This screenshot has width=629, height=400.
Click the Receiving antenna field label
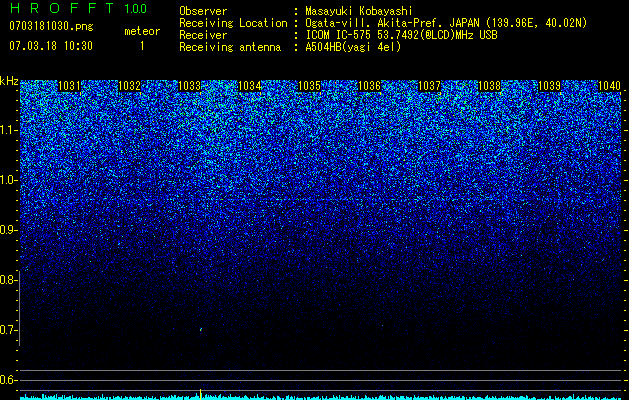[230, 47]
